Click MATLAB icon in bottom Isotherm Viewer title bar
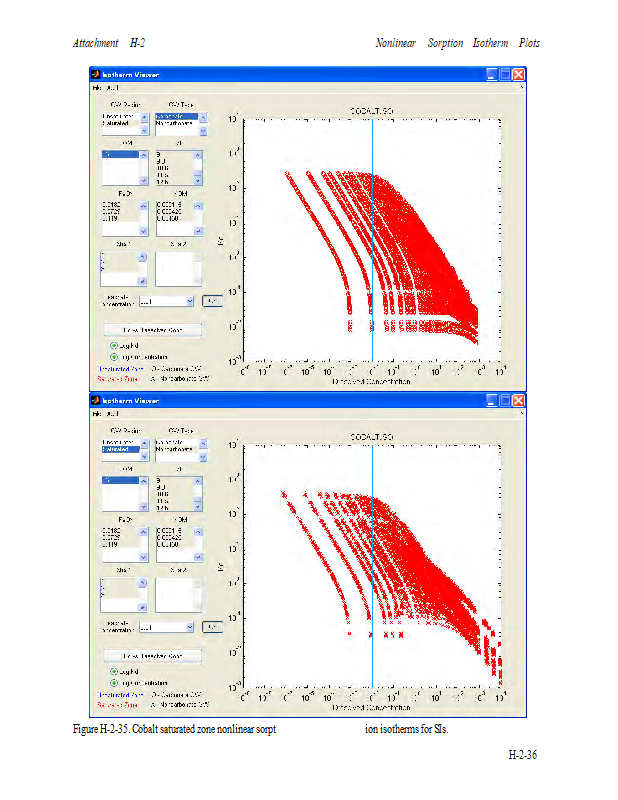This screenshot has height=800, width=618. [97, 400]
